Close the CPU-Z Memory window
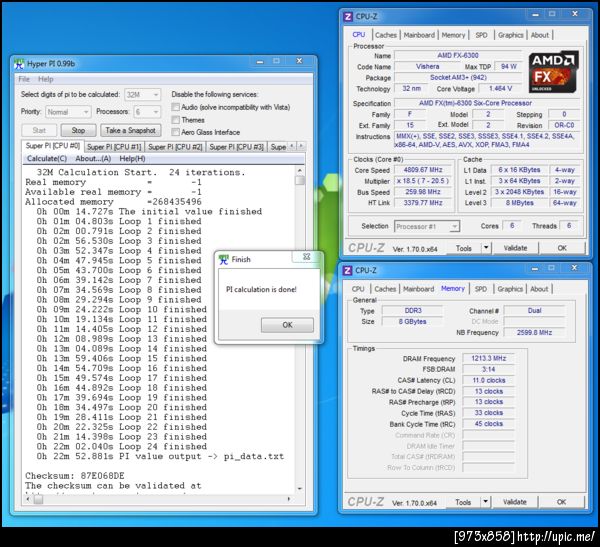Viewport: 600px width, 547px height. [x=574, y=268]
